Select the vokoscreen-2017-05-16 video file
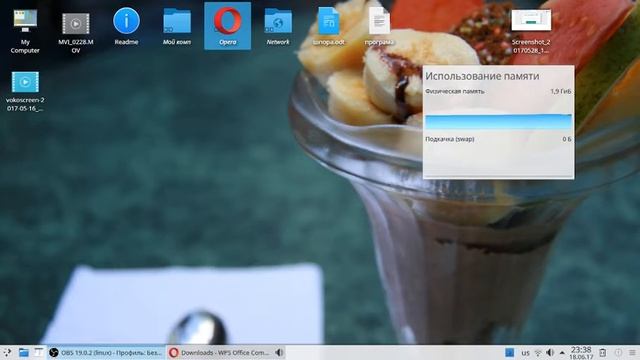640x360 pixels. [25, 91]
